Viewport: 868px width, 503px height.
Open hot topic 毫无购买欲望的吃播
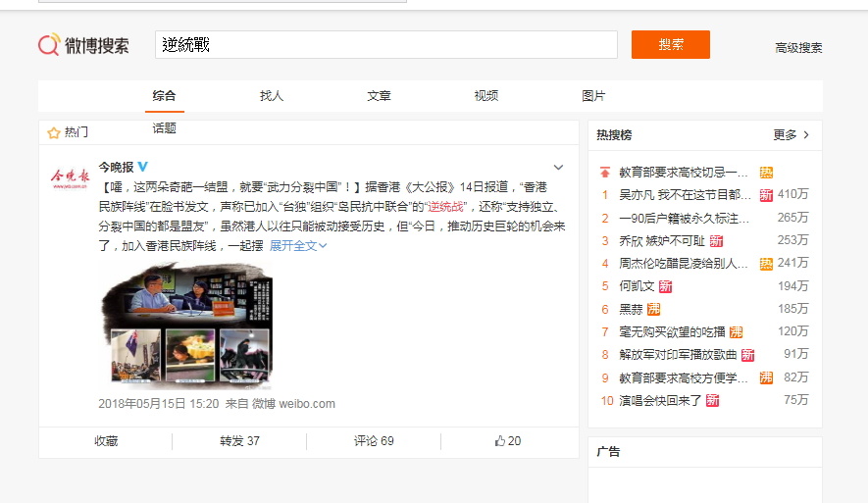pos(672,332)
